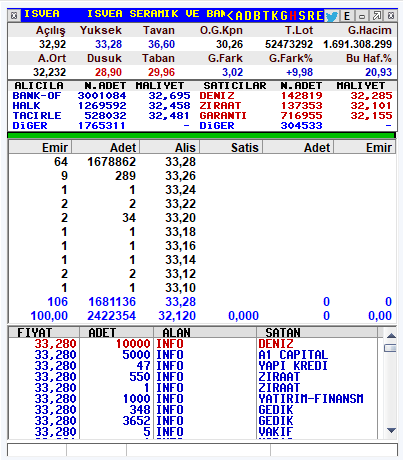This screenshot has height=460, width=403.
Task: Select the yellow K letter in title bar
Action: [275, 16]
